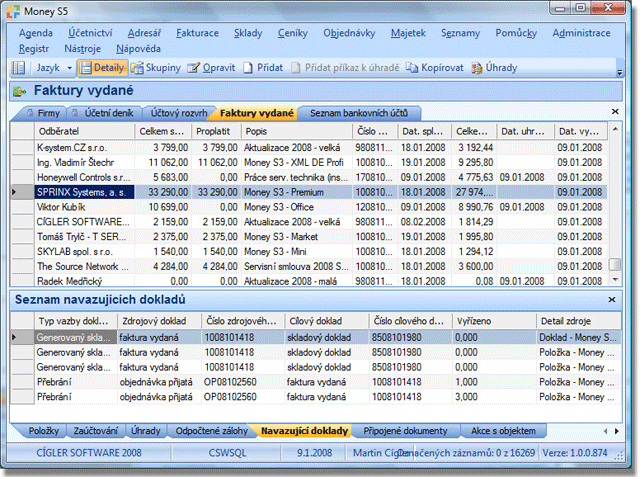Open the Administrace menu
This screenshot has width=640, height=477.
coord(581,33)
